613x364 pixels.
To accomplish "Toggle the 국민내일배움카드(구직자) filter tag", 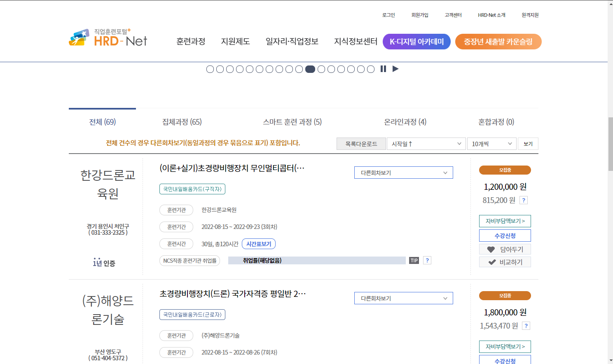I will (x=192, y=189).
